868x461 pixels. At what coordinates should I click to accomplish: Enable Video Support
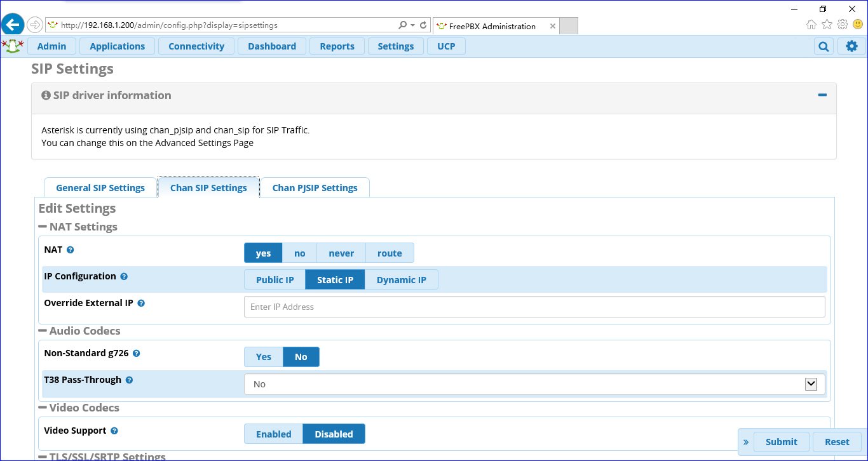[x=273, y=434]
